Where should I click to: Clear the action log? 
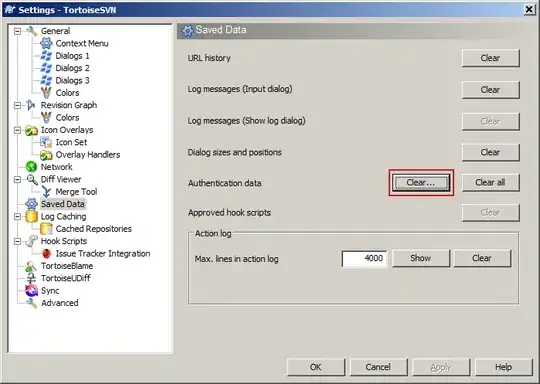[482, 258]
